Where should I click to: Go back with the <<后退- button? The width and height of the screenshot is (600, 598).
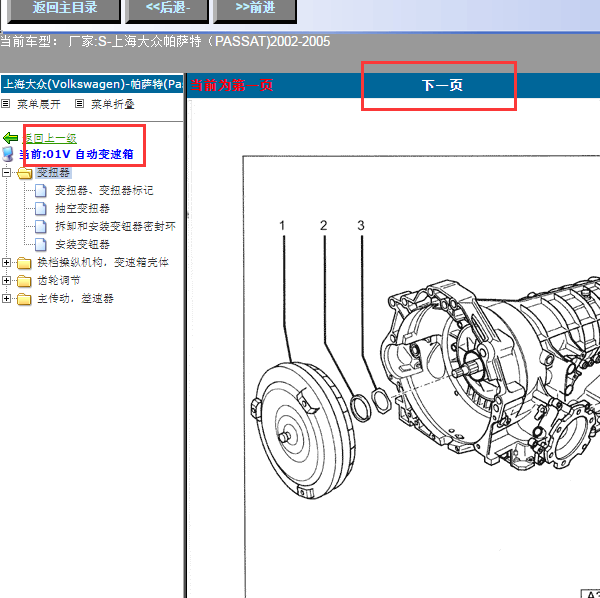[x=167, y=10]
